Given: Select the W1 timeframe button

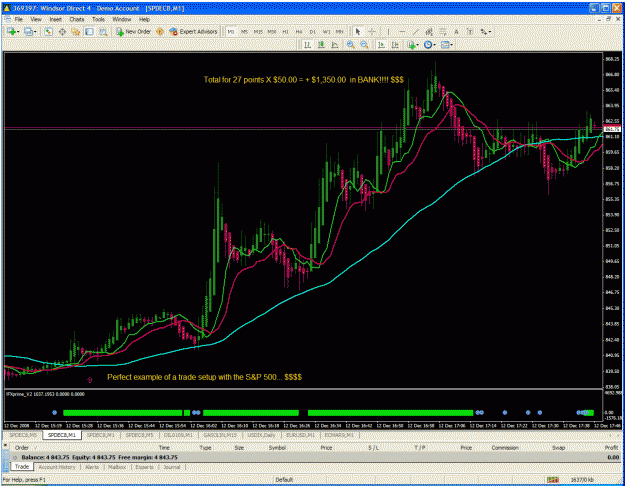Looking at the screenshot, I should click(326, 31).
